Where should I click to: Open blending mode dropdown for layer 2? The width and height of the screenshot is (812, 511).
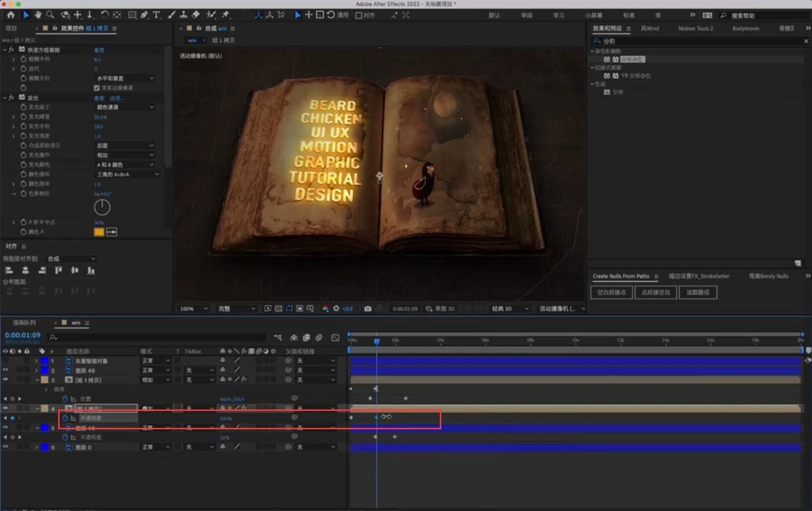point(156,370)
